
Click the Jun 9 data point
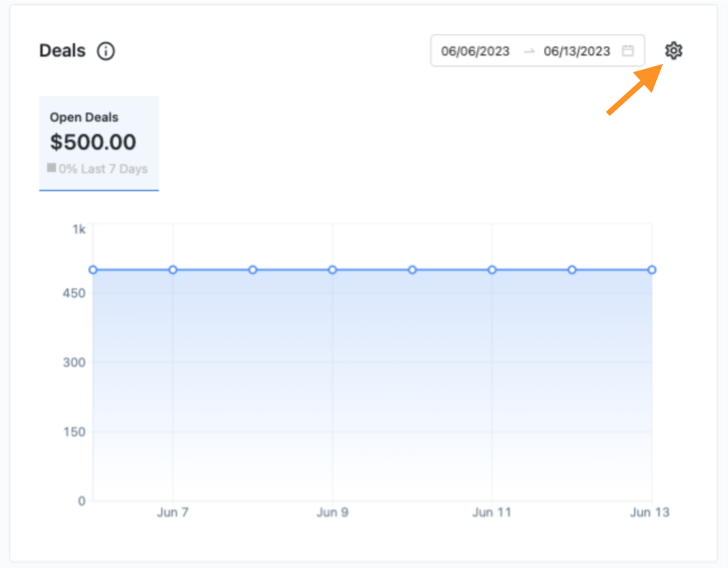333,270
